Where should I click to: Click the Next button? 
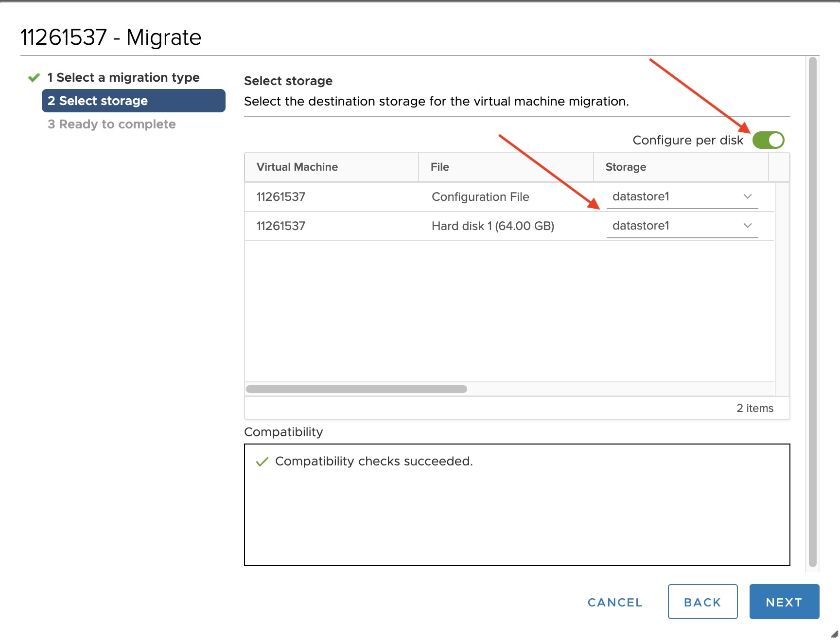[x=784, y=602]
